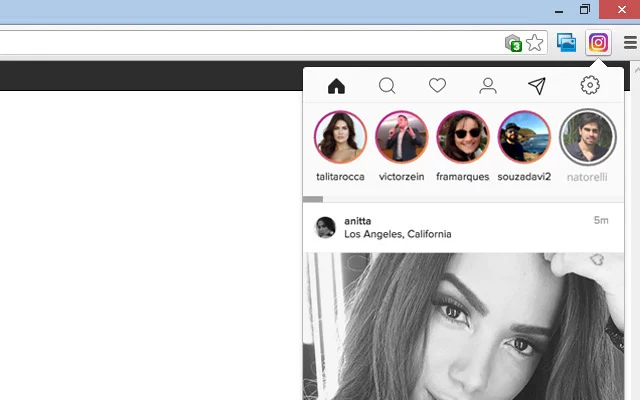This screenshot has height=400, width=640.
Task: View framarques' story
Action: tap(463, 137)
